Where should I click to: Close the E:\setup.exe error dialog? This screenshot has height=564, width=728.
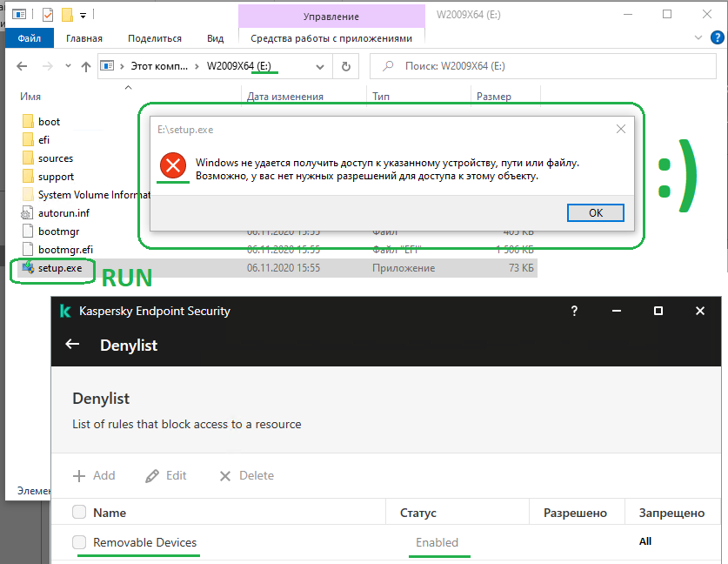[621, 129]
